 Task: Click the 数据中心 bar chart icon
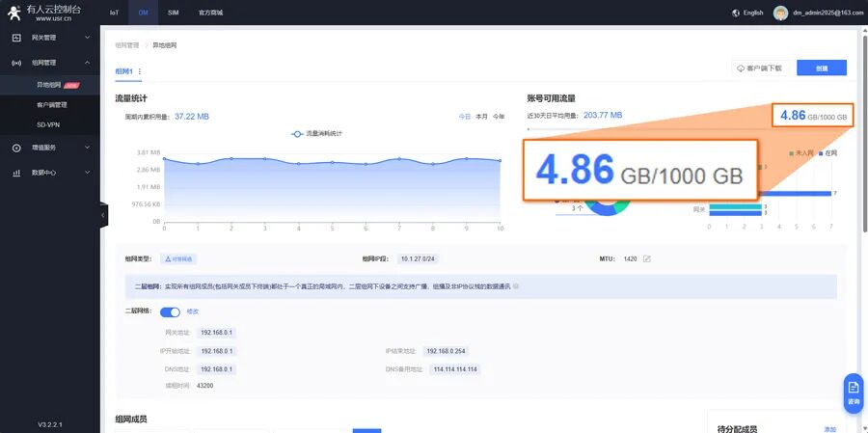16,173
